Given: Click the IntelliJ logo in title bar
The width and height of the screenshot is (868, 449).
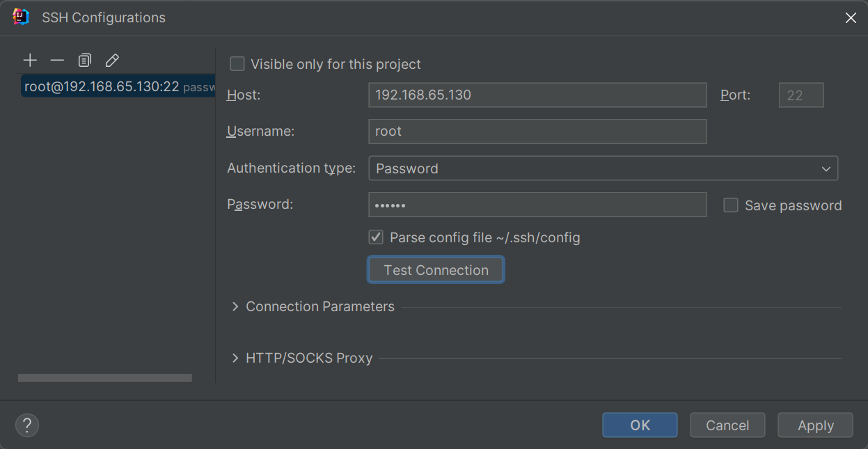Looking at the screenshot, I should pyautogui.click(x=21, y=17).
